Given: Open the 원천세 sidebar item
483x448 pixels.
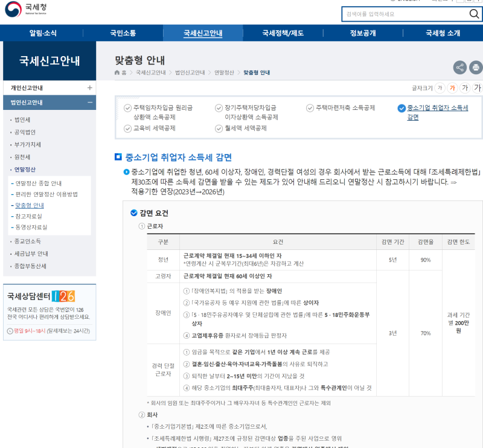Looking at the screenshot, I should pyautogui.click(x=22, y=157).
